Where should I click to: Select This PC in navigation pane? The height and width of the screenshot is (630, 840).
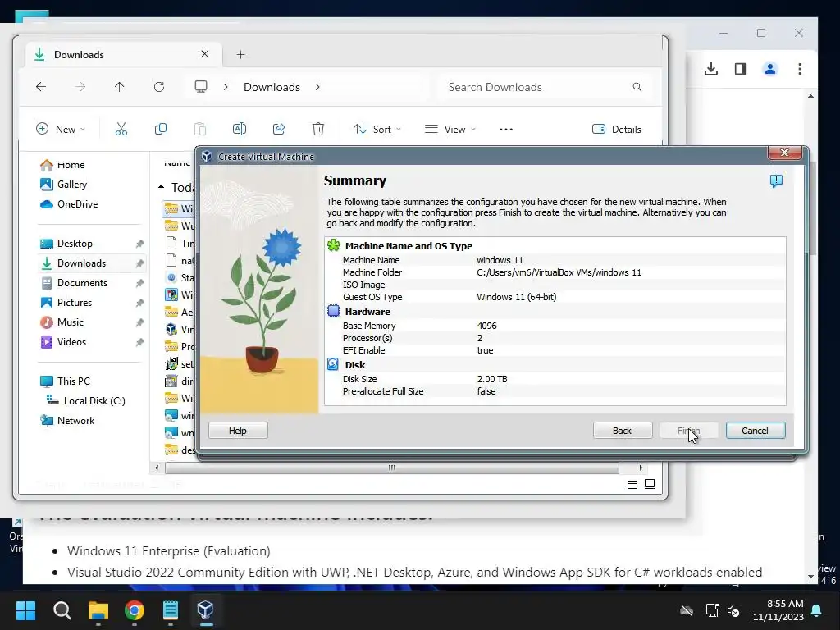coord(74,381)
